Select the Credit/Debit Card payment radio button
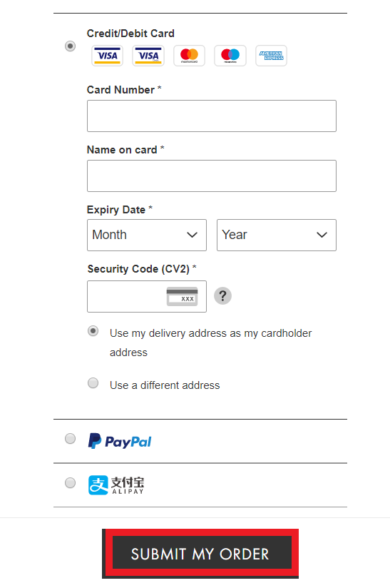Image resolution: width=390 pixels, height=588 pixels. [x=70, y=46]
